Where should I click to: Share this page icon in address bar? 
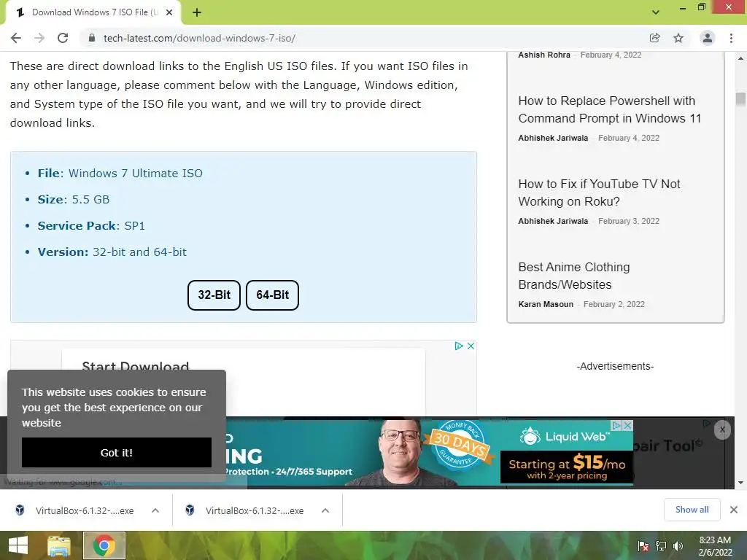654,38
